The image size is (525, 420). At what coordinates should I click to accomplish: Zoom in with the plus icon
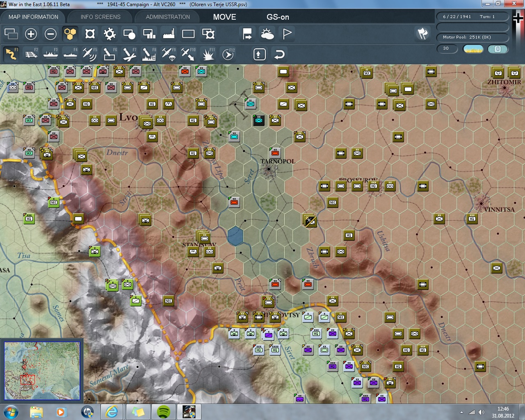point(31,34)
